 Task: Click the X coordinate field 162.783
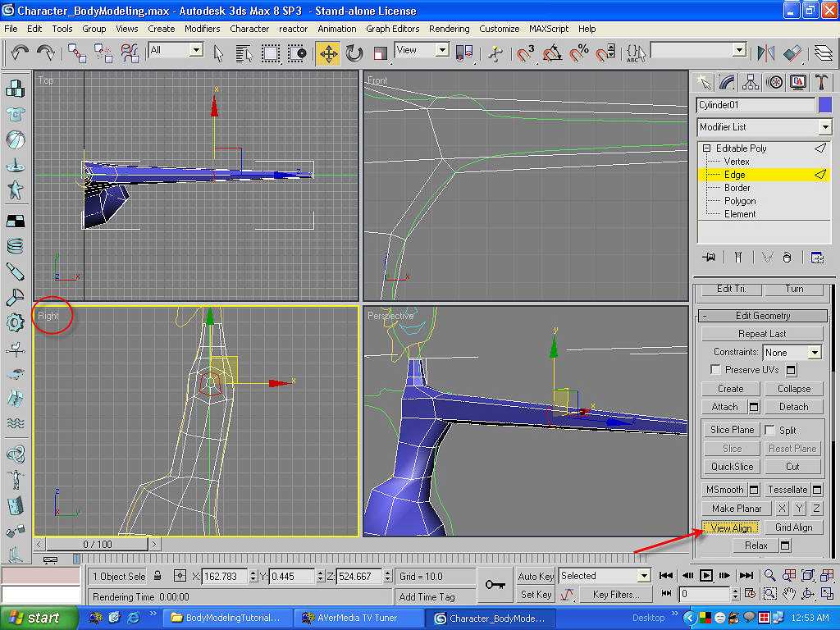[225, 577]
